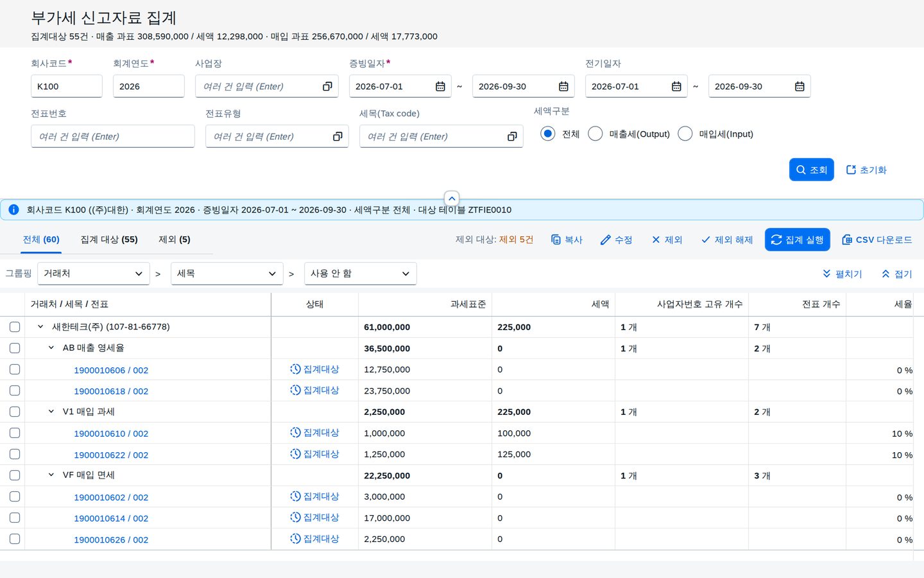Switch to 집계 대상 (55) tab
924x578 pixels.
tap(109, 240)
